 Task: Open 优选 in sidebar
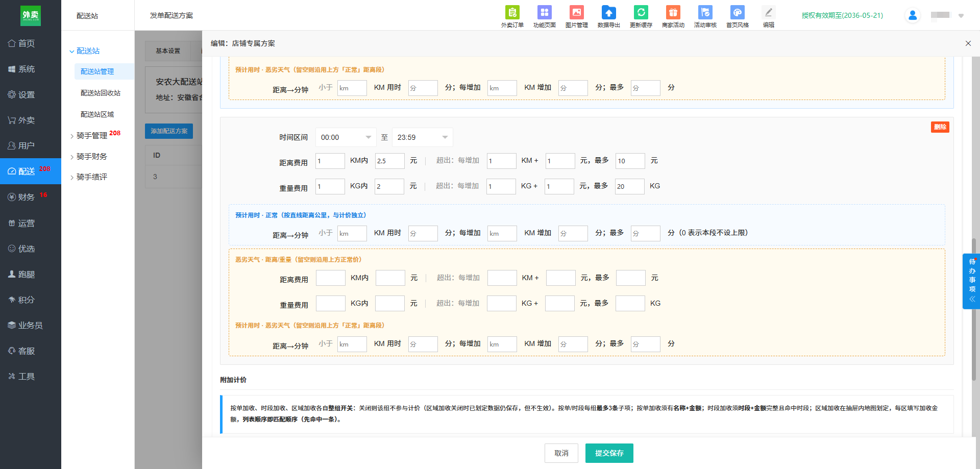31,249
